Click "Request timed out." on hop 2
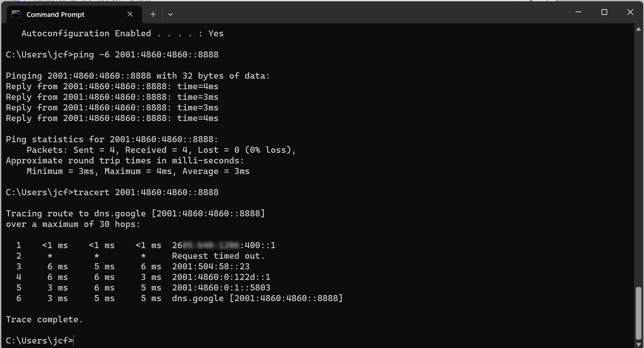The height and width of the screenshot is (348, 644). [218, 256]
